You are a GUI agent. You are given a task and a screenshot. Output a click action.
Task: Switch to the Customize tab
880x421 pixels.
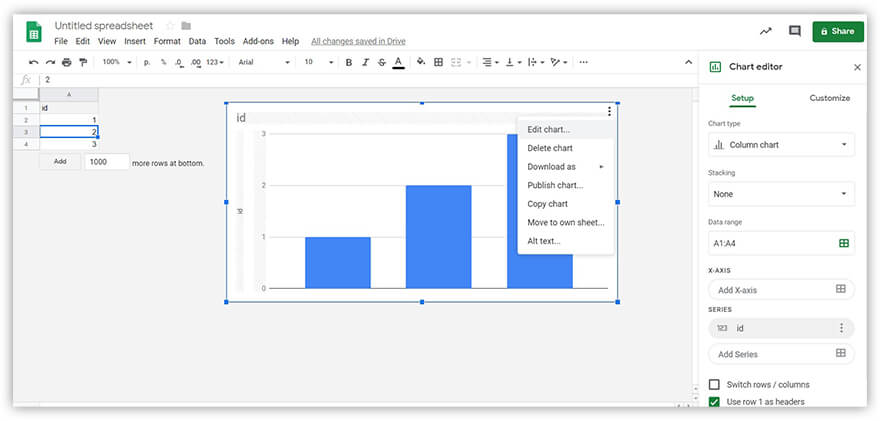coord(829,98)
